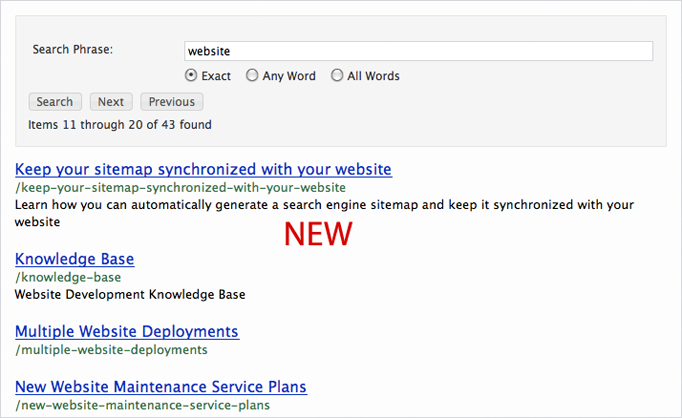Image resolution: width=682 pixels, height=418 pixels.
Task: Click the Search Phrase text field
Action: point(418,51)
